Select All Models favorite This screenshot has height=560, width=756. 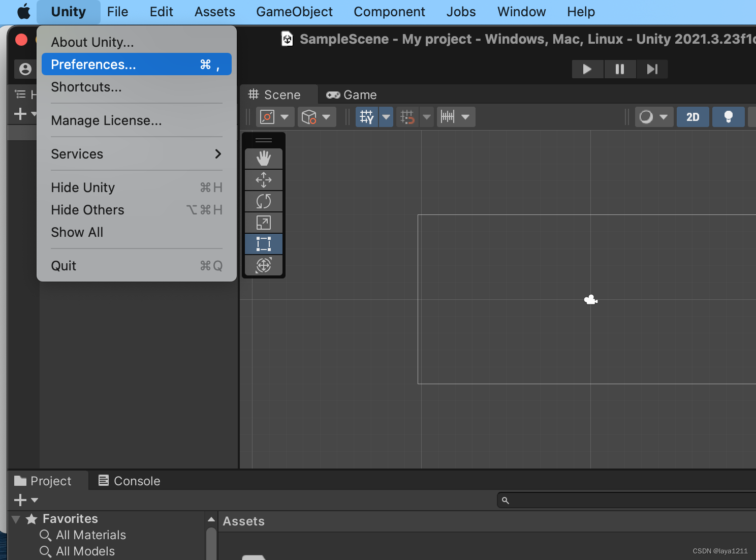click(x=85, y=551)
